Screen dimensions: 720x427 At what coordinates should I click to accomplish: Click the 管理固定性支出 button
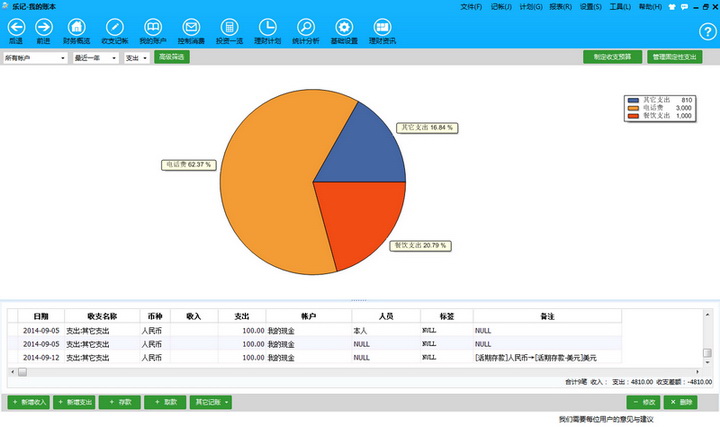click(x=675, y=57)
